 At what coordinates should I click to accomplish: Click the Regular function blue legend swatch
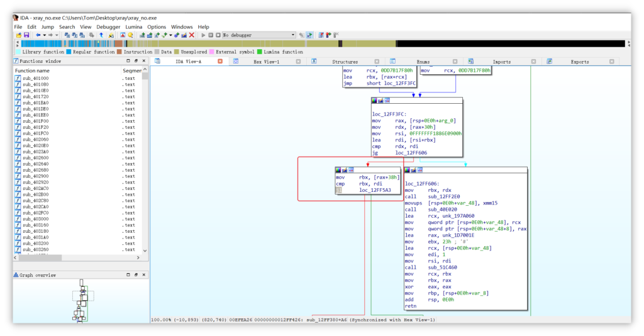point(69,52)
